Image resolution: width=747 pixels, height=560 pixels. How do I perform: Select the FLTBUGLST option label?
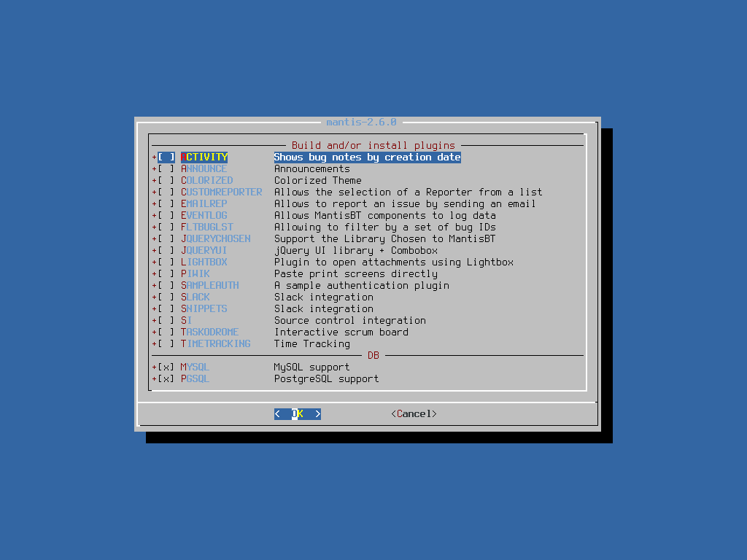pyautogui.click(x=206, y=227)
